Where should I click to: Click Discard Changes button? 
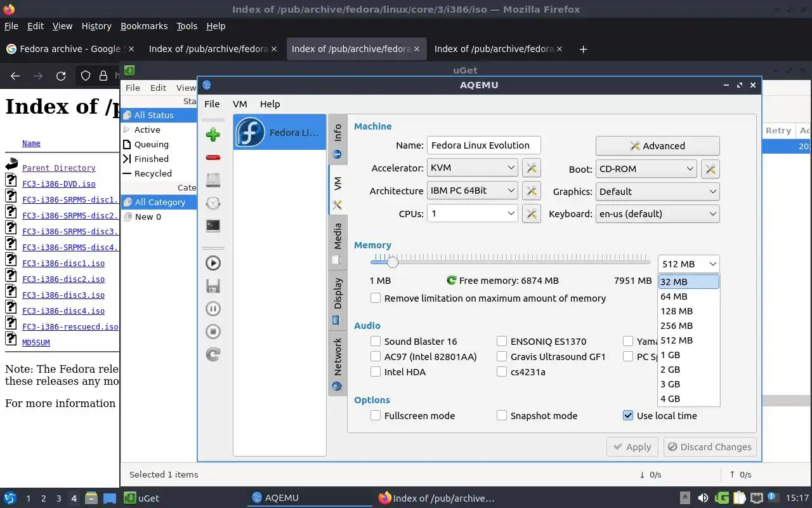[709, 446]
